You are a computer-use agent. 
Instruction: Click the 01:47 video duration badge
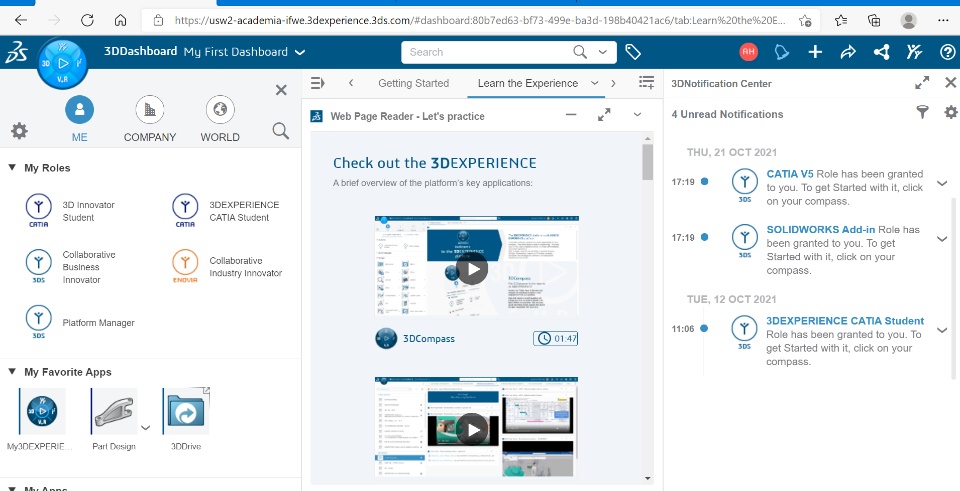click(555, 338)
